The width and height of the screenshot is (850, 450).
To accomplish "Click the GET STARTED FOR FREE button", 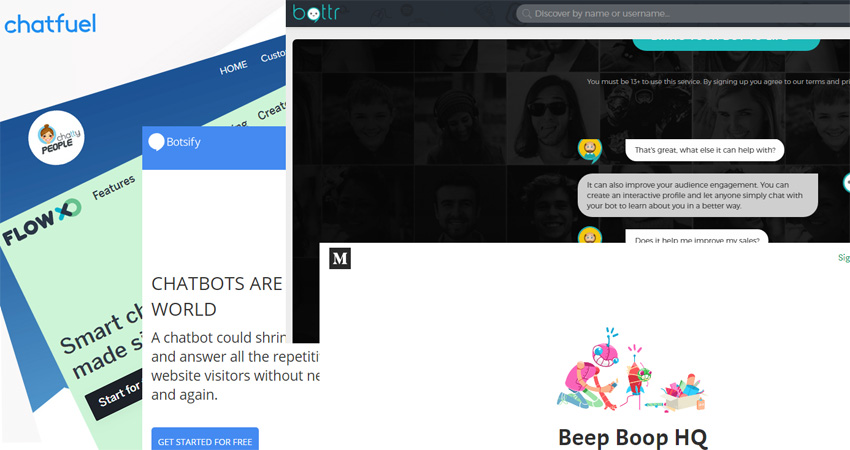I will point(205,440).
